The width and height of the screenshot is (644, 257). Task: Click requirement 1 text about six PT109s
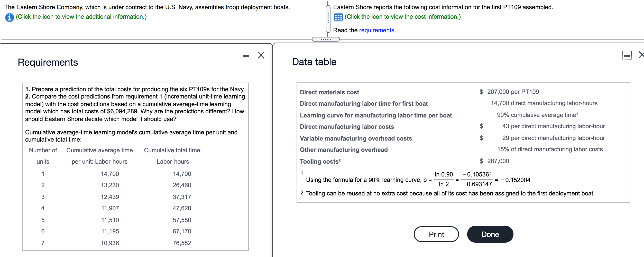(x=135, y=89)
